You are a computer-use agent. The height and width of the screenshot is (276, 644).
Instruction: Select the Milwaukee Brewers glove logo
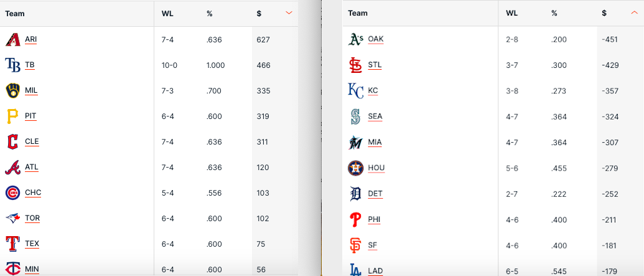pyautogui.click(x=12, y=90)
